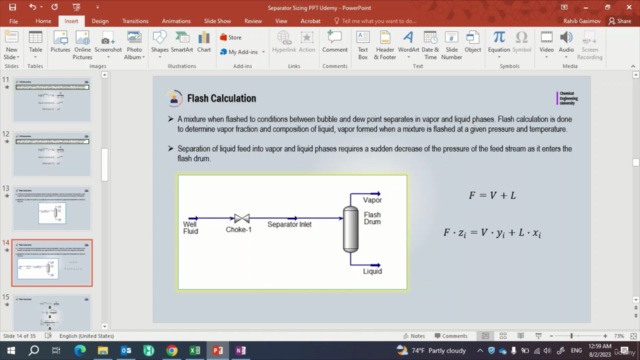Open Customize Quick Access Toolbar dropdown
This screenshot has width=640, height=360.
pos(97,7)
